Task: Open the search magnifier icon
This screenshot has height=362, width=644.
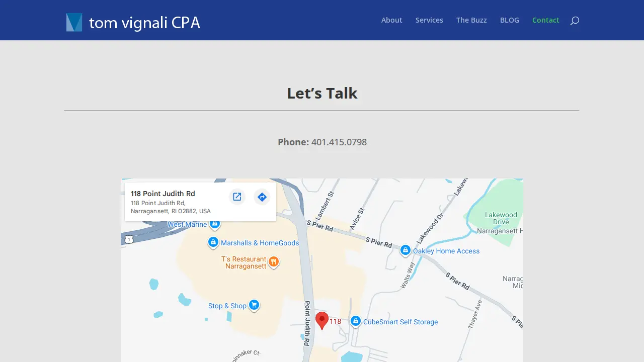Action: [575, 21]
